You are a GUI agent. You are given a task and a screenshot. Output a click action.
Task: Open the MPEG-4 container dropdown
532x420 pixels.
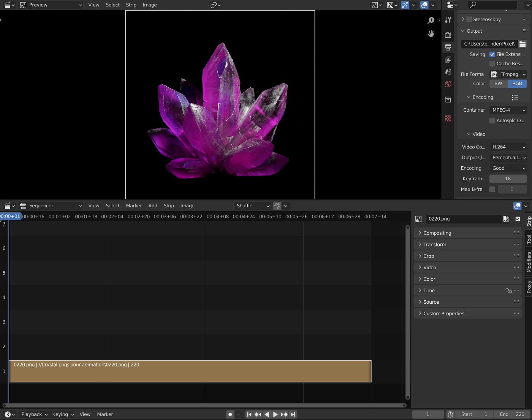click(x=508, y=110)
